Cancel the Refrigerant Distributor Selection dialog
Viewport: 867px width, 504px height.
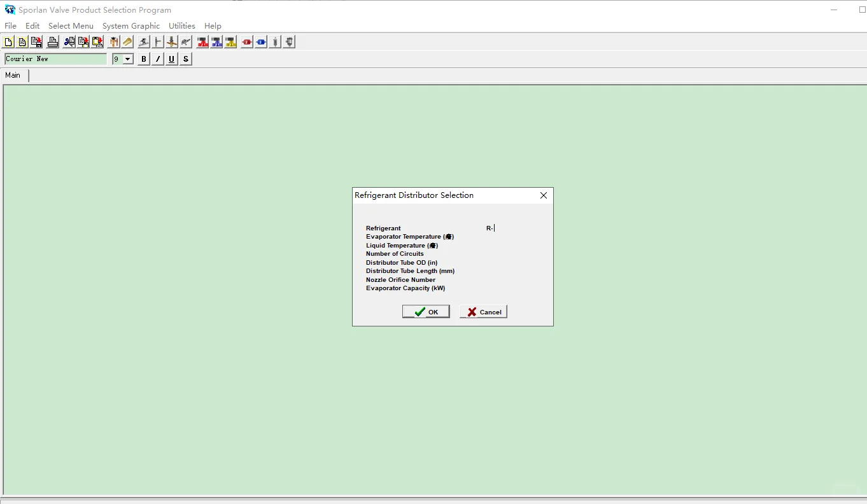483,312
